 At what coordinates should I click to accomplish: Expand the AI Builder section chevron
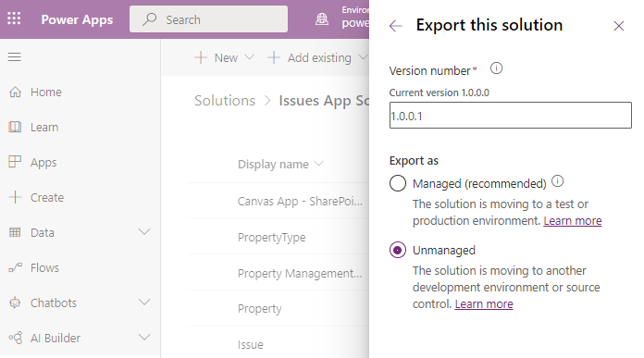(144, 338)
